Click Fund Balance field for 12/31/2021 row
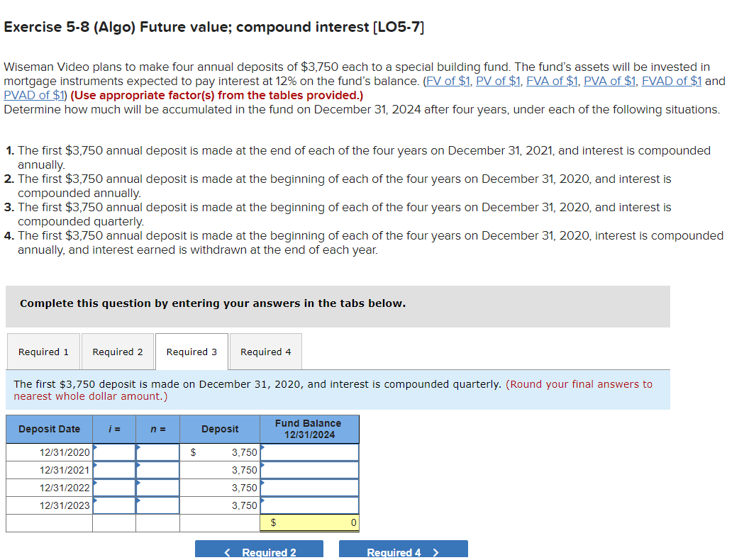Viewport: 744px width, 560px height. (x=309, y=470)
